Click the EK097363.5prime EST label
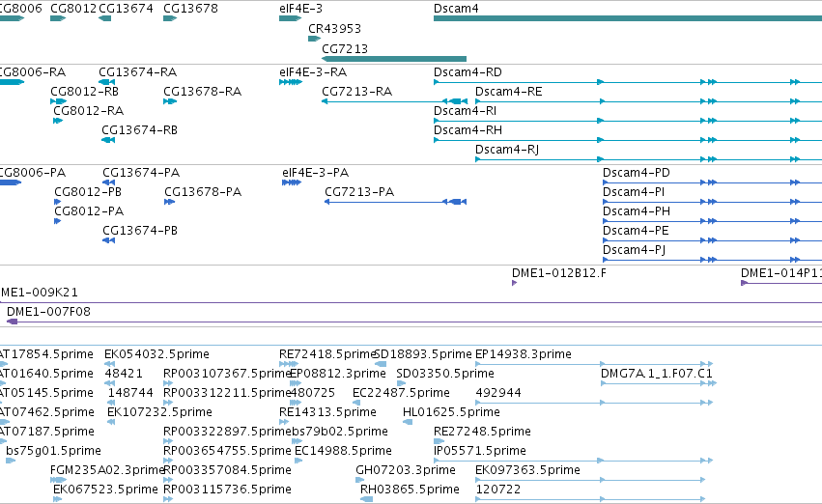Viewport: 822px width, 504px height. click(527, 470)
